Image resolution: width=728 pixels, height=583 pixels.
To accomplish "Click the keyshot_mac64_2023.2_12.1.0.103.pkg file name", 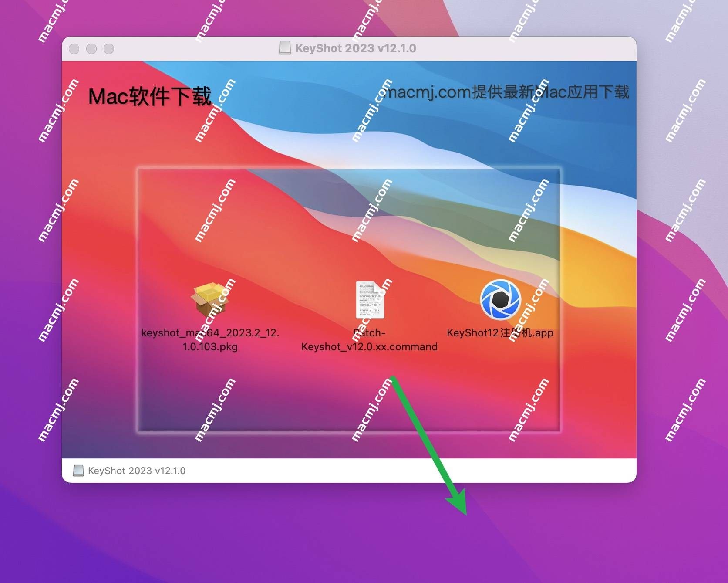I will tap(210, 339).
